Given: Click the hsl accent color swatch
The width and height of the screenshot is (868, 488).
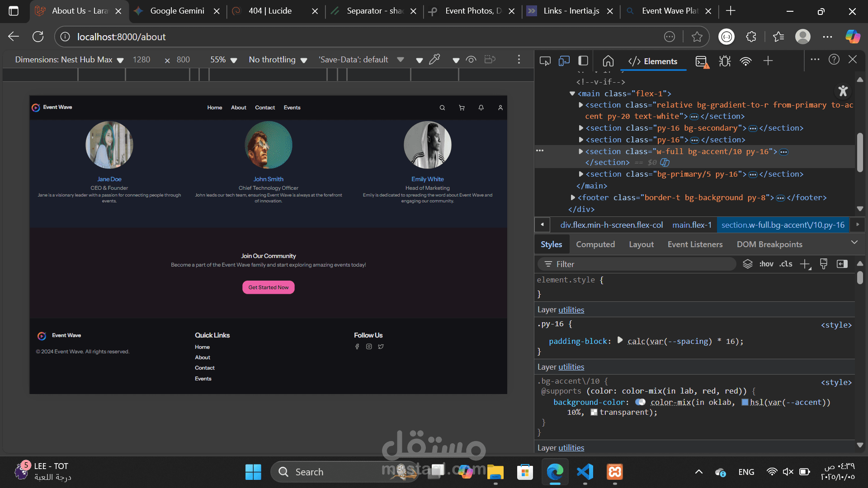Looking at the screenshot, I should click(x=745, y=402).
